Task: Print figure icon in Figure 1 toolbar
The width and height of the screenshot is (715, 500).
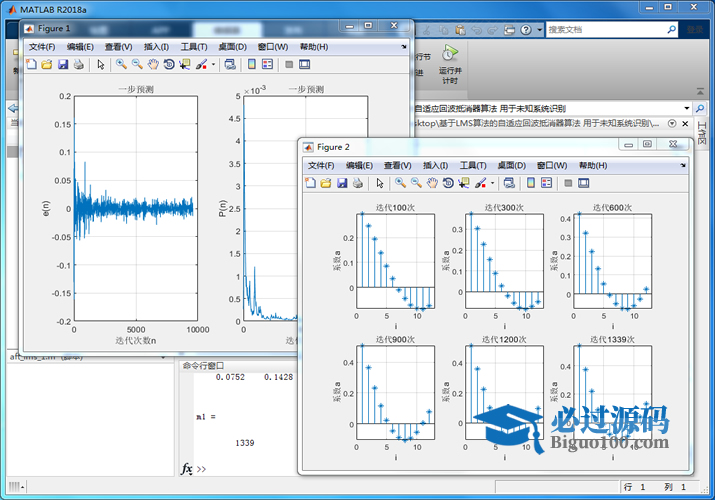Action: coord(78,64)
